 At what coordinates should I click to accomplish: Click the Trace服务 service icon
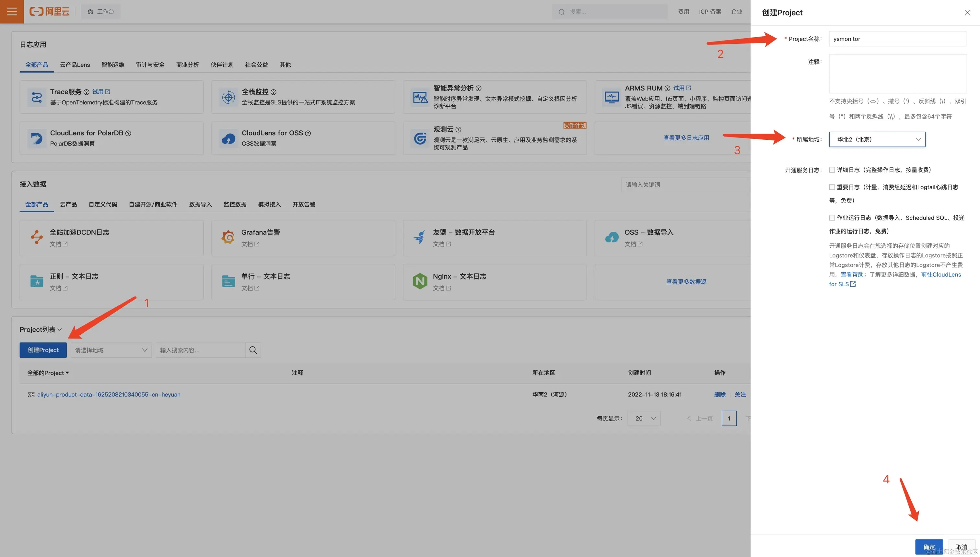37,97
